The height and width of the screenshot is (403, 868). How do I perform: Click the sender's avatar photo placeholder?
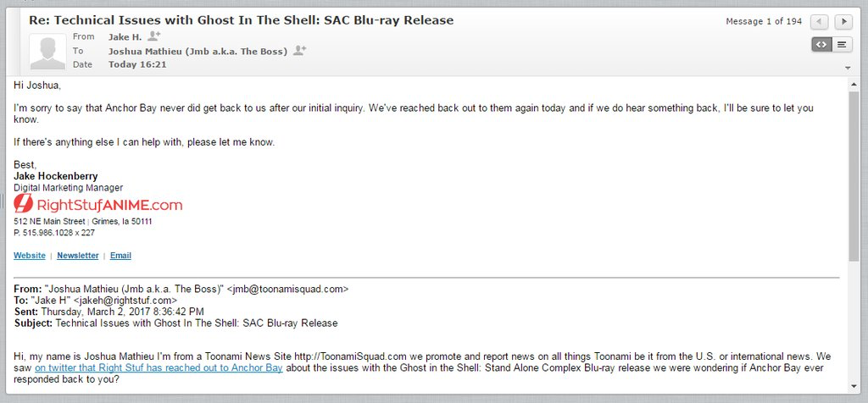pos(47,52)
